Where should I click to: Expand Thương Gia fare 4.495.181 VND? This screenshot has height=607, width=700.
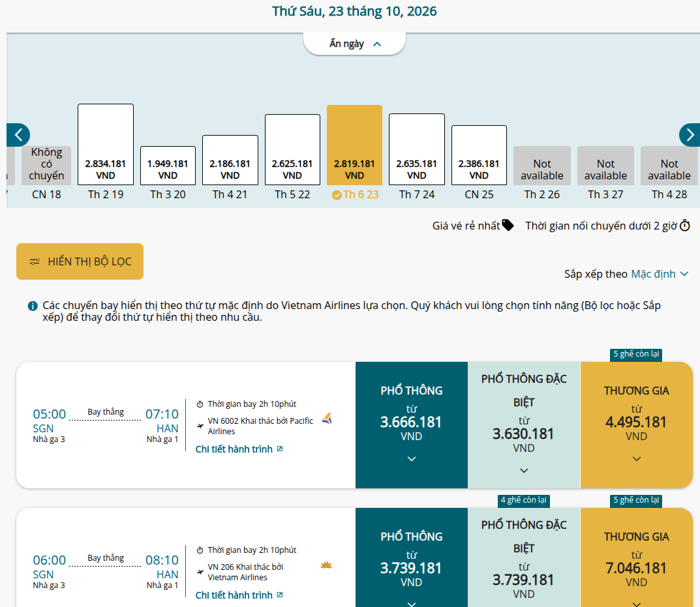click(637, 425)
